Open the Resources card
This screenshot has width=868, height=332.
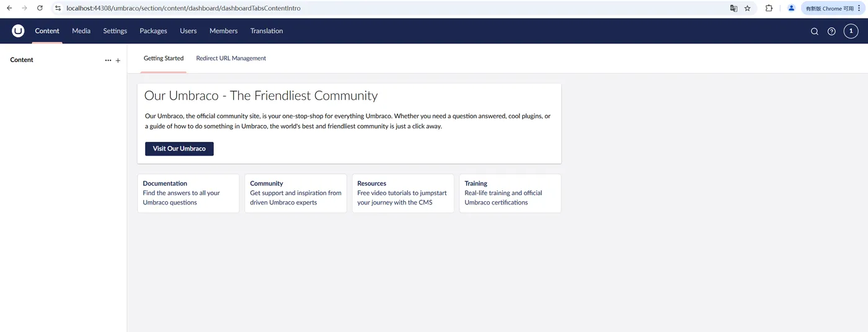click(x=403, y=193)
